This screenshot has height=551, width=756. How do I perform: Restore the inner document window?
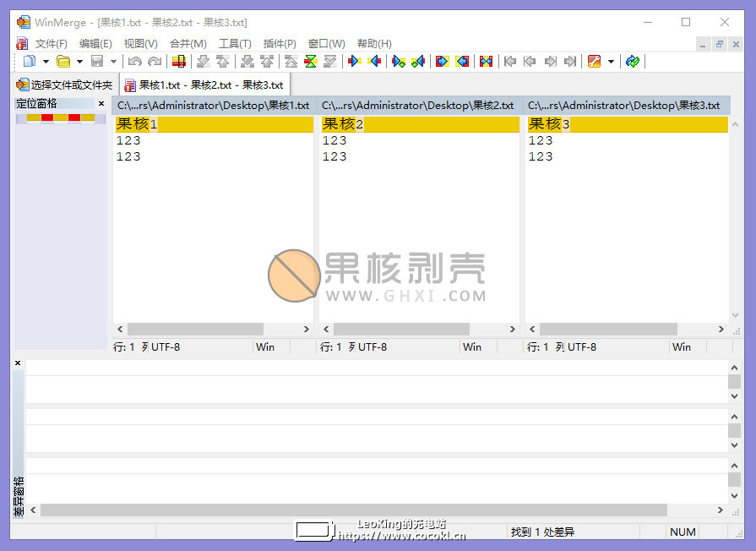pyautogui.click(x=720, y=45)
